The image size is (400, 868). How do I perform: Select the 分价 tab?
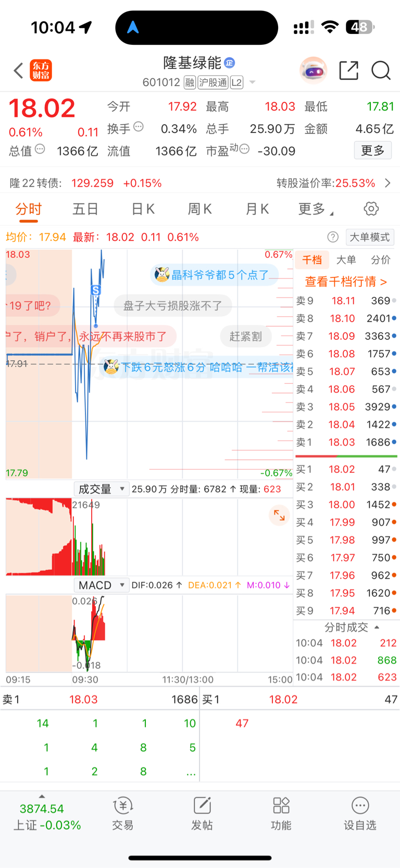381,260
